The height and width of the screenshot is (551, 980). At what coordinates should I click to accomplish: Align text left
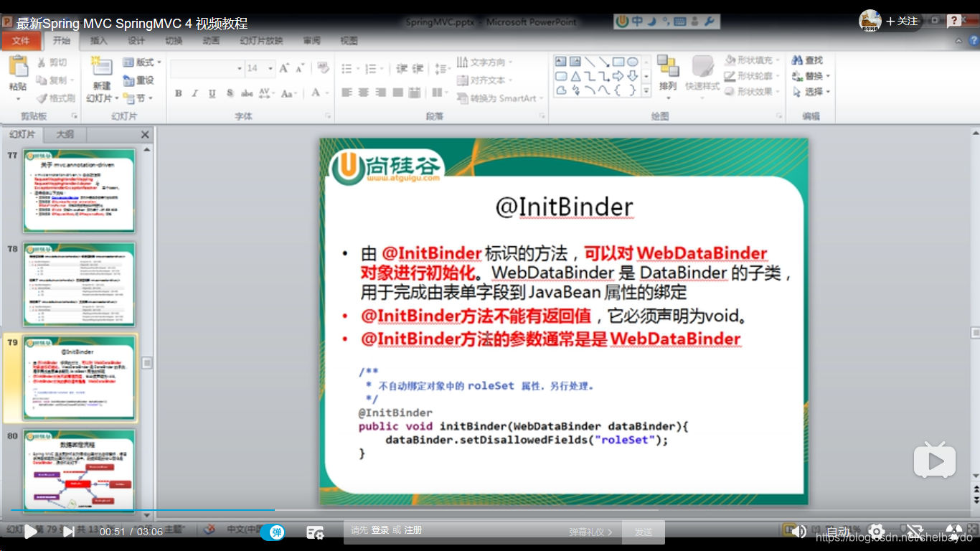coord(347,93)
